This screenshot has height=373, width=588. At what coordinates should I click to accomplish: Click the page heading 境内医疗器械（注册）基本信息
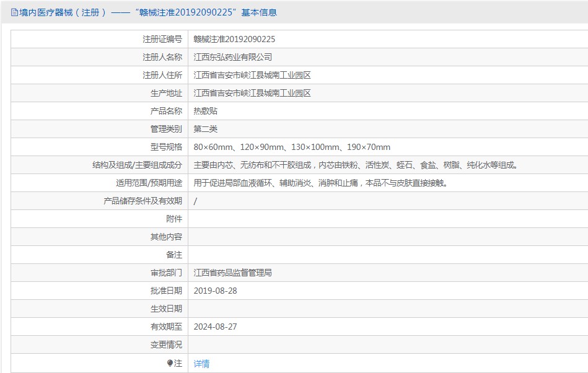(148, 12)
